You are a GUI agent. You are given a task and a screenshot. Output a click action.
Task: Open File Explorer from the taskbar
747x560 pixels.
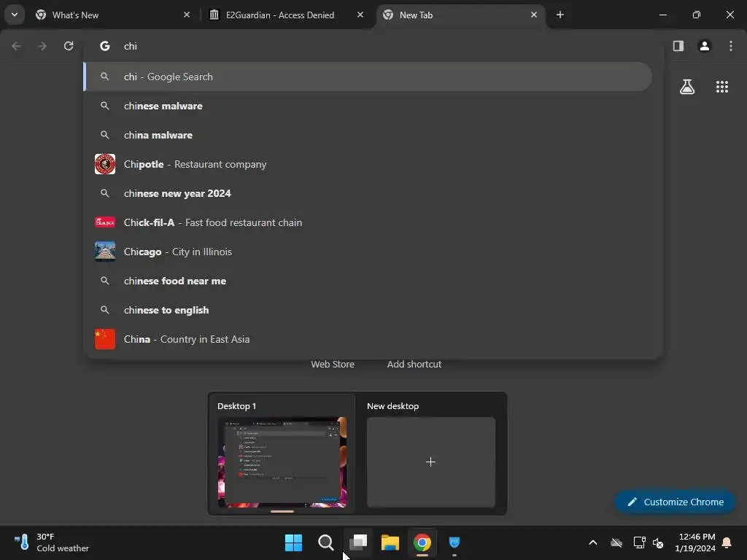[390, 542]
